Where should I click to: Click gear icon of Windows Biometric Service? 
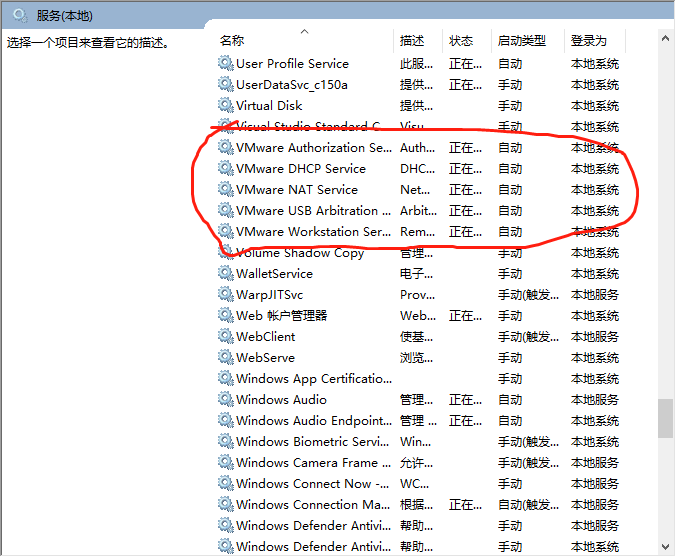point(225,441)
